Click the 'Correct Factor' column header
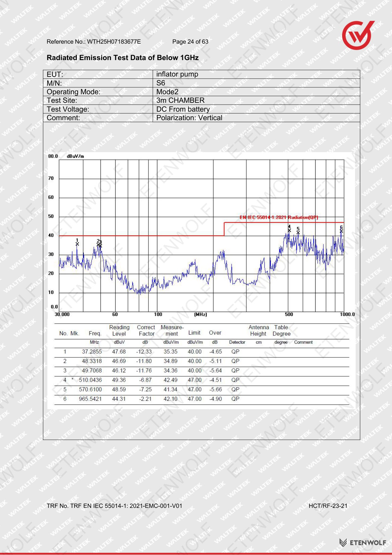392x555 pixels. tap(146, 330)
